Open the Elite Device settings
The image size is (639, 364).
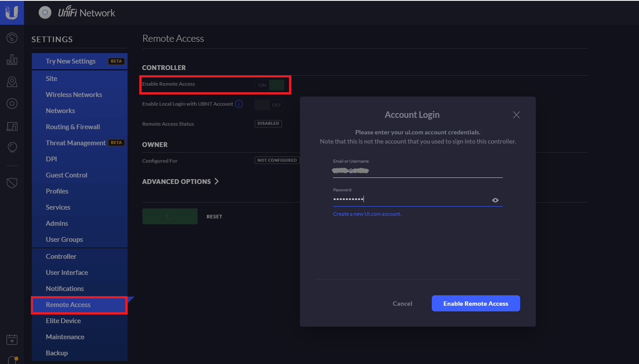[80, 321]
